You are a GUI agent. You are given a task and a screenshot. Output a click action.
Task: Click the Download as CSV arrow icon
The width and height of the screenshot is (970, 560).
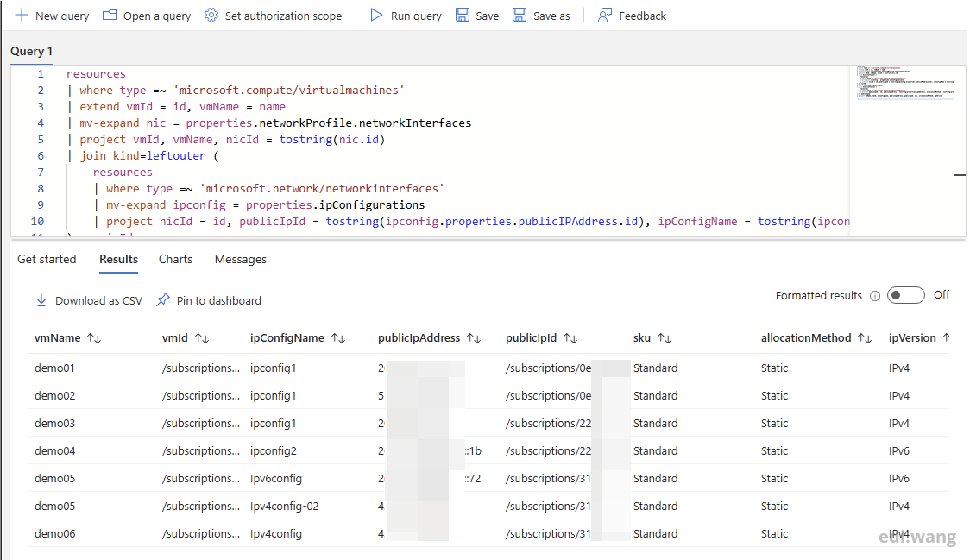41,300
